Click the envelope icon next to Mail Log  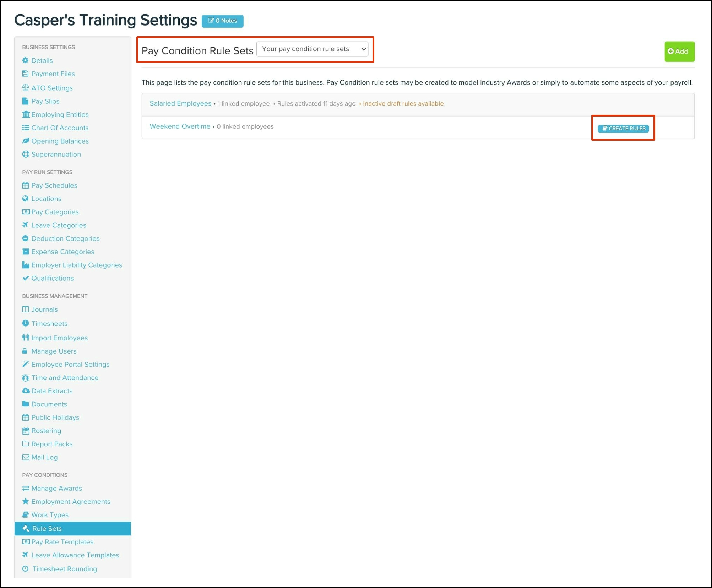click(x=26, y=457)
